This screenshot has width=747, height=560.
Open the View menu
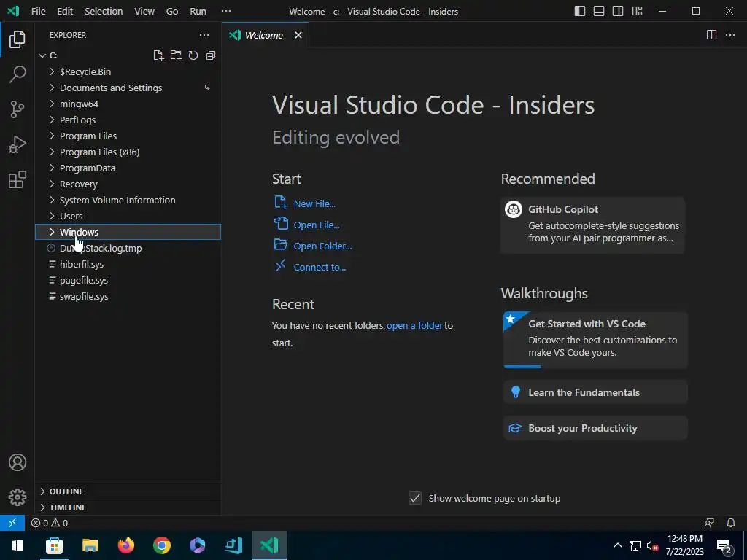[144, 11]
